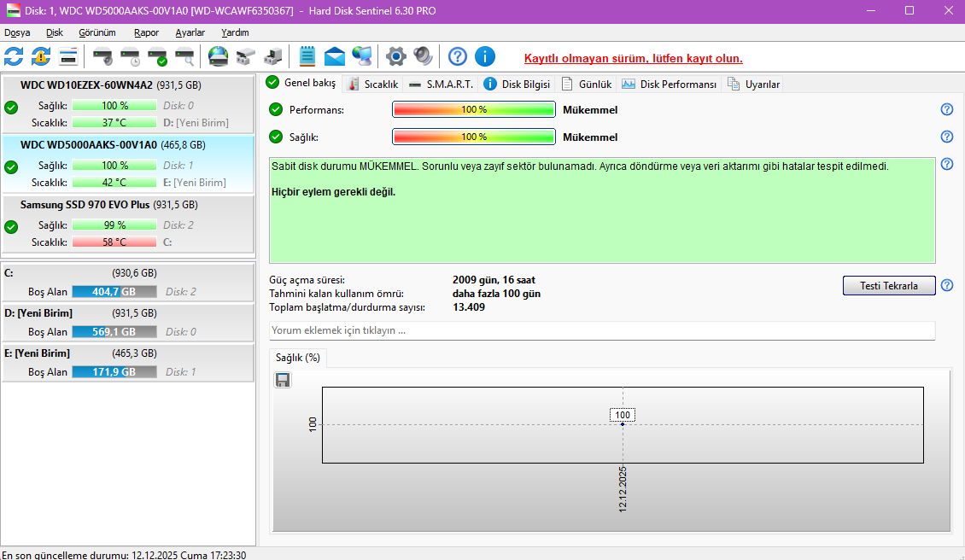
Task: Click the globe and monitor network icon
Action: pos(362,56)
